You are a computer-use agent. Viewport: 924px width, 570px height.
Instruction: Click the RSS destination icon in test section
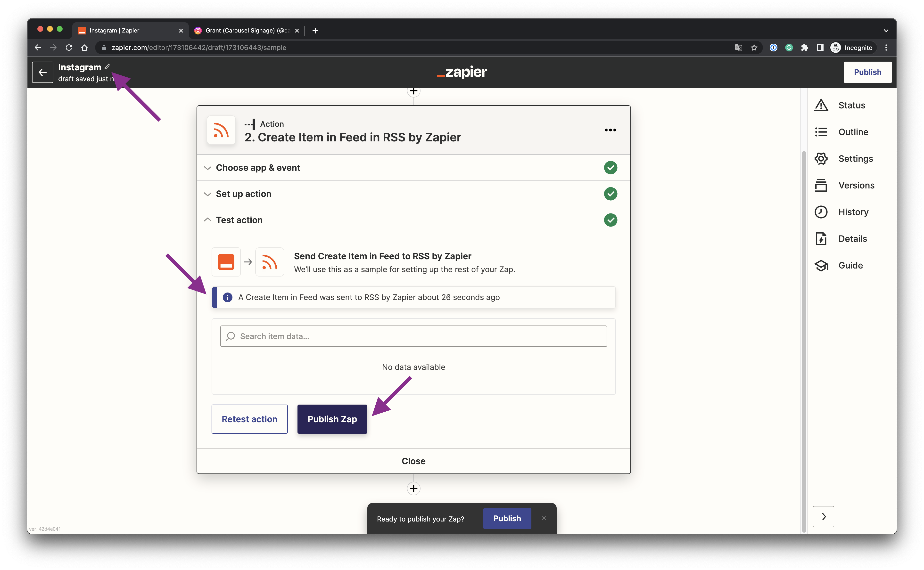click(x=269, y=262)
